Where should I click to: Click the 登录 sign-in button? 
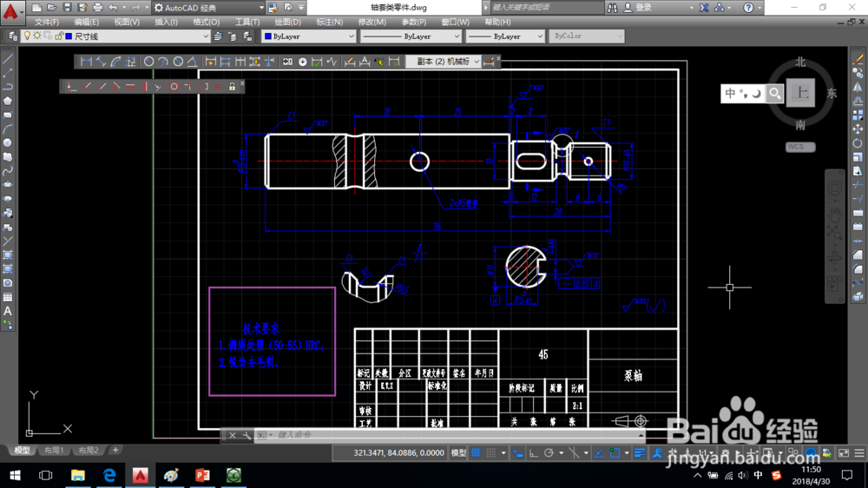tap(638, 8)
